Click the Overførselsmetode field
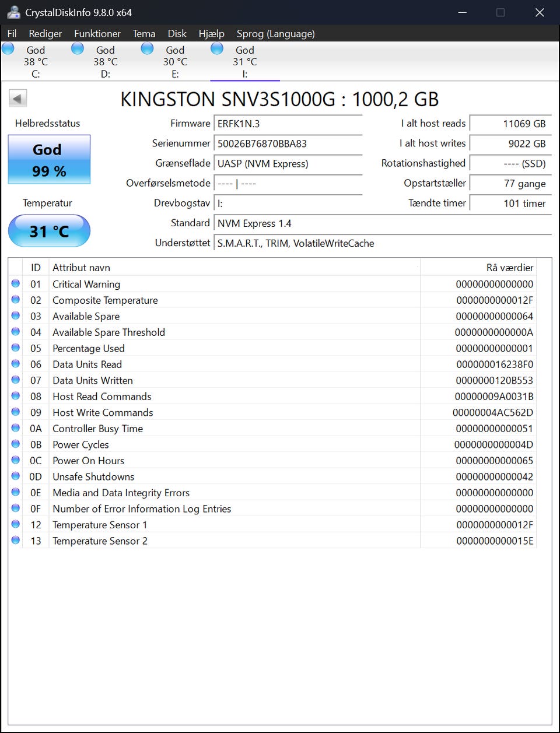 coord(288,183)
